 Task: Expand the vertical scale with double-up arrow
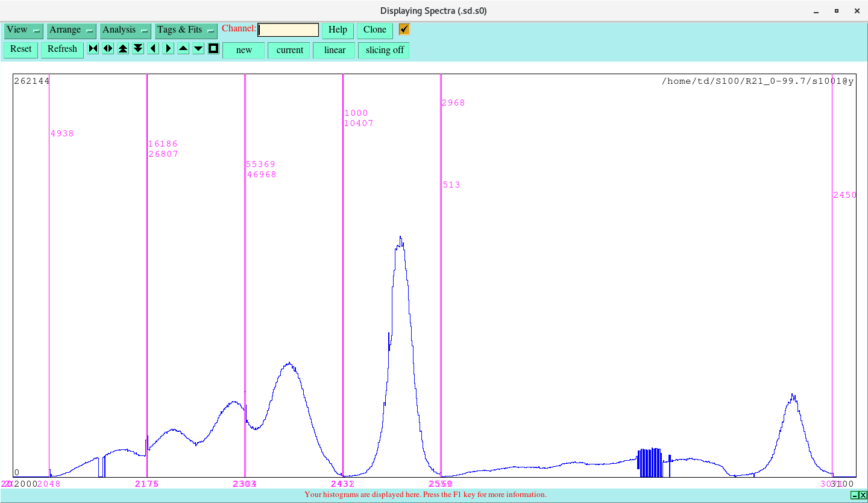(x=122, y=48)
